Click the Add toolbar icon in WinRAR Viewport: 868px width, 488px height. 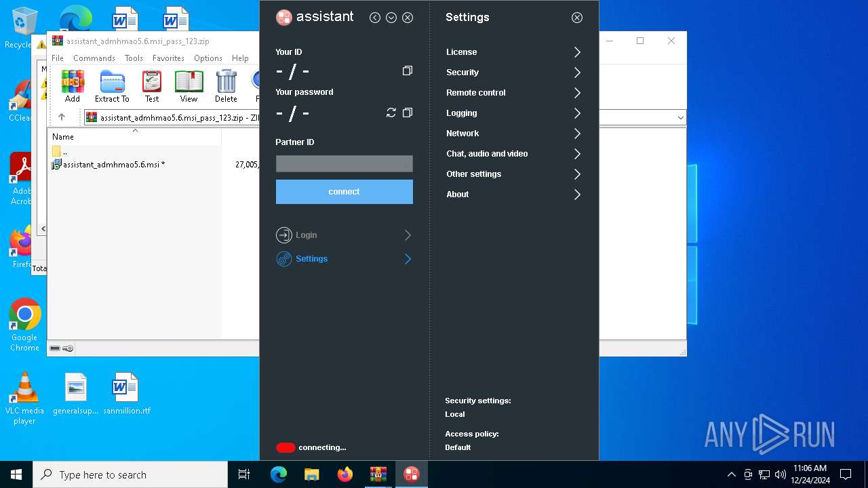pos(73,86)
